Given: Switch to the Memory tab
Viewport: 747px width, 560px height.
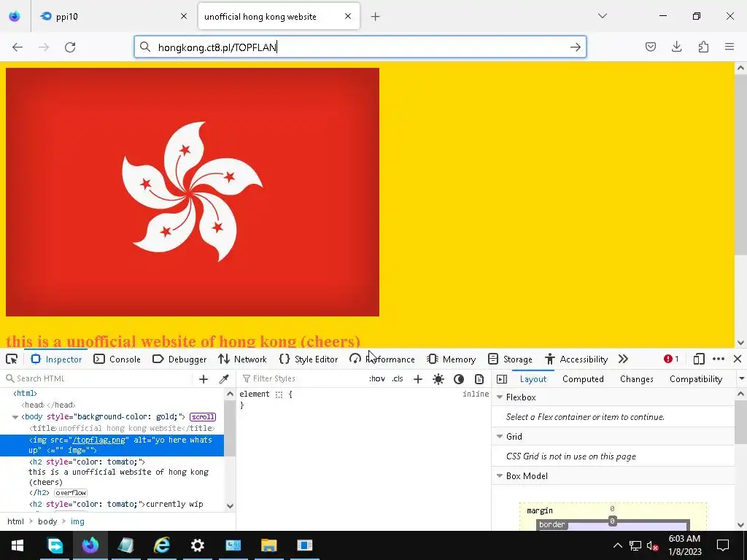Looking at the screenshot, I should (x=451, y=359).
